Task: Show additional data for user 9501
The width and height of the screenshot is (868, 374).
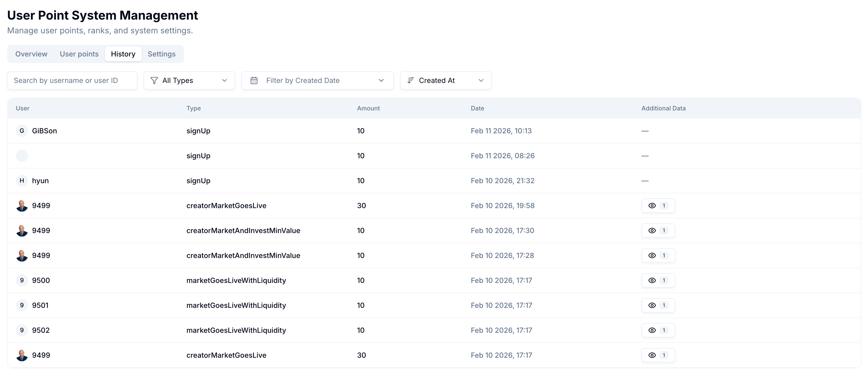Action: [x=658, y=305]
